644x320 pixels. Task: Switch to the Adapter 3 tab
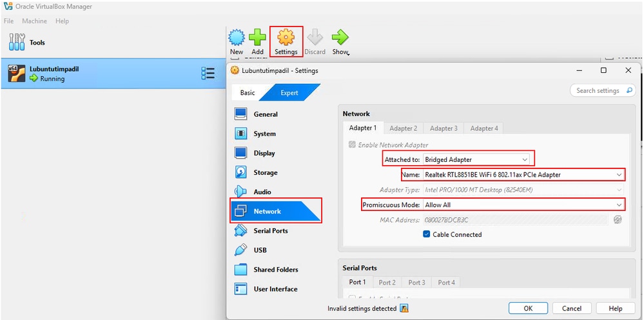[444, 128]
